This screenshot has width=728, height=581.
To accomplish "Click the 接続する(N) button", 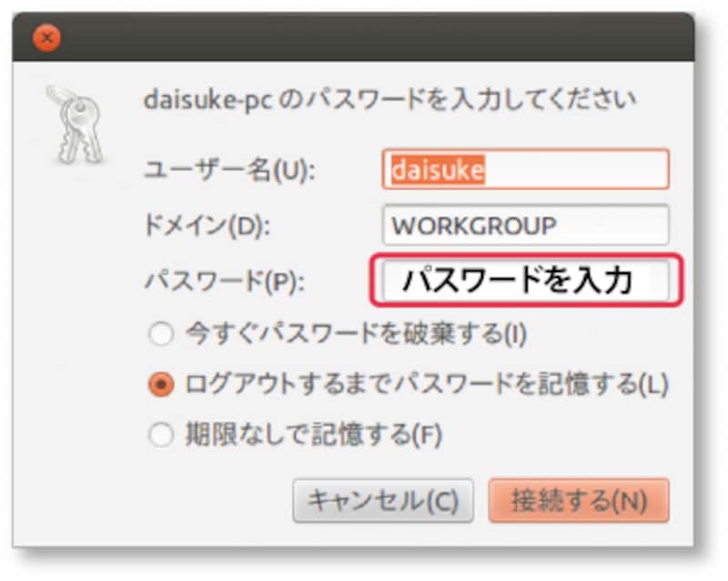I will click(x=579, y=501).
